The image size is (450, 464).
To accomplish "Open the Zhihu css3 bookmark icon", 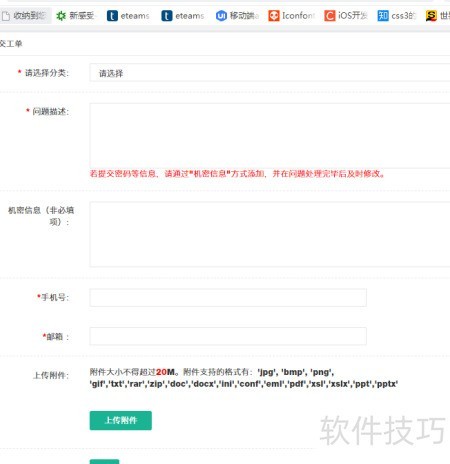I will point(383,16).
